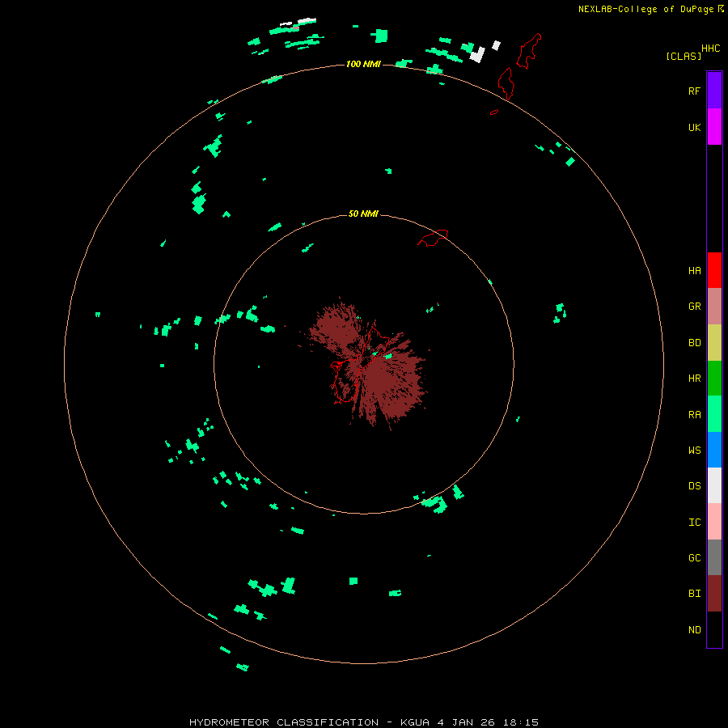Image resolution: width=728 pixels, height=728 pixels.
Task: Click the BD legend label
Action: pos(694,343)
